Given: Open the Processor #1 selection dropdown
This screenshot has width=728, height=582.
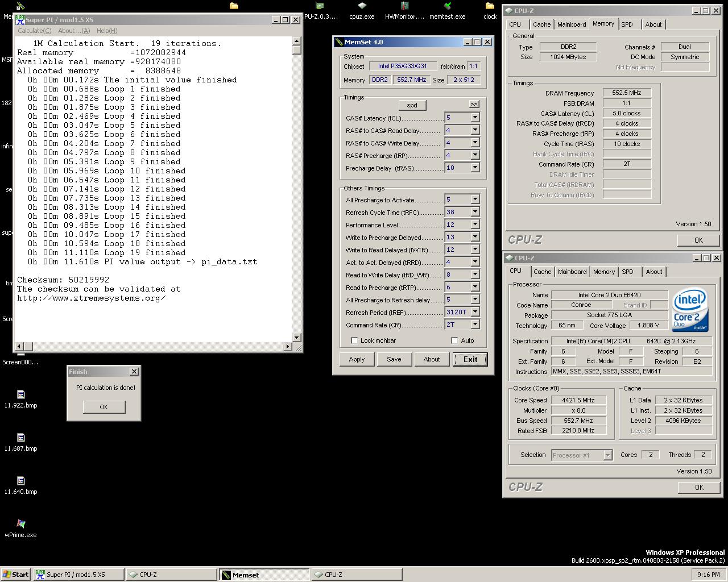Looking at the screenshot, I should [x=607, y=455].
